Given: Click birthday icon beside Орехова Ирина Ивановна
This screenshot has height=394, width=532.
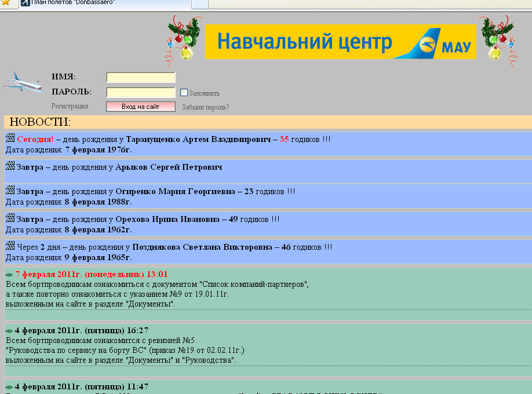Looking at the screenshot, I should (10, 218).
